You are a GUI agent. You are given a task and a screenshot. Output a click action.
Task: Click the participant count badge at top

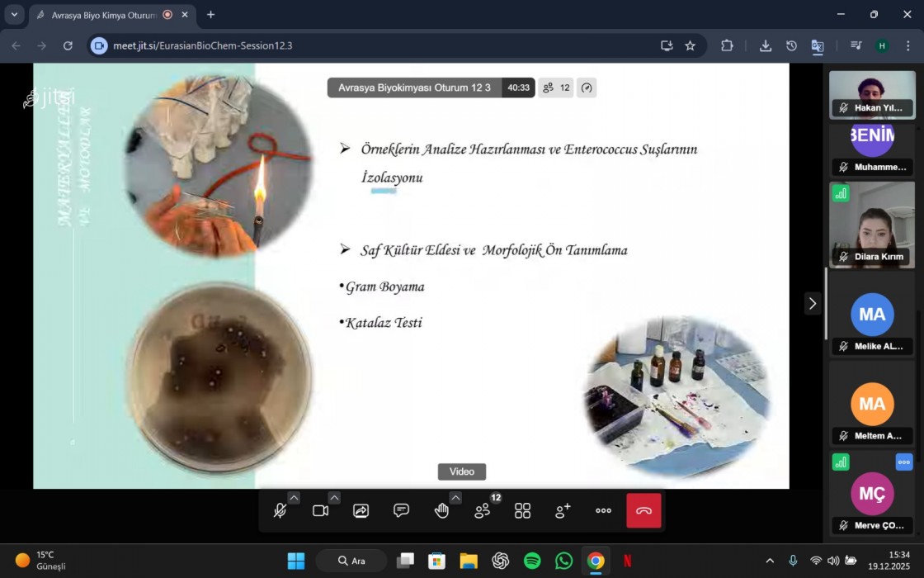click(x=556, y=88)
